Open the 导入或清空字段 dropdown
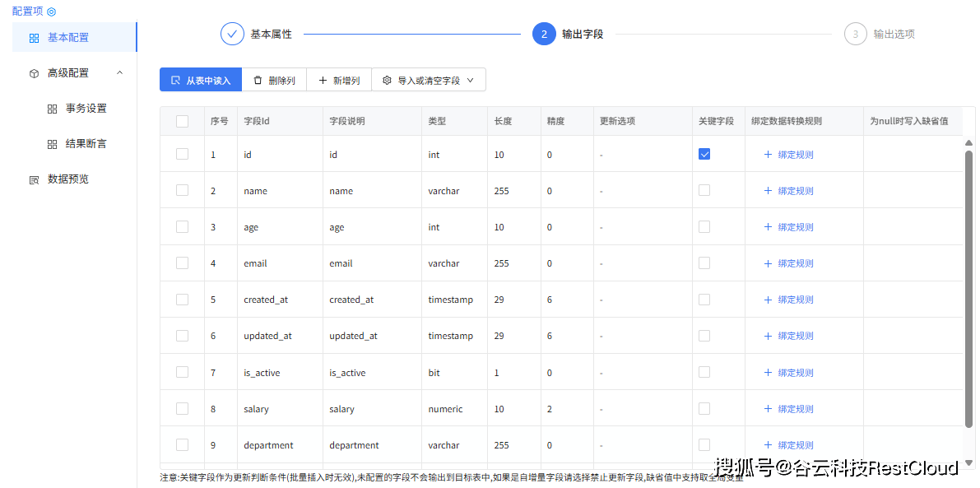Viewport: 980px width, 488px height. pos(429,80)
